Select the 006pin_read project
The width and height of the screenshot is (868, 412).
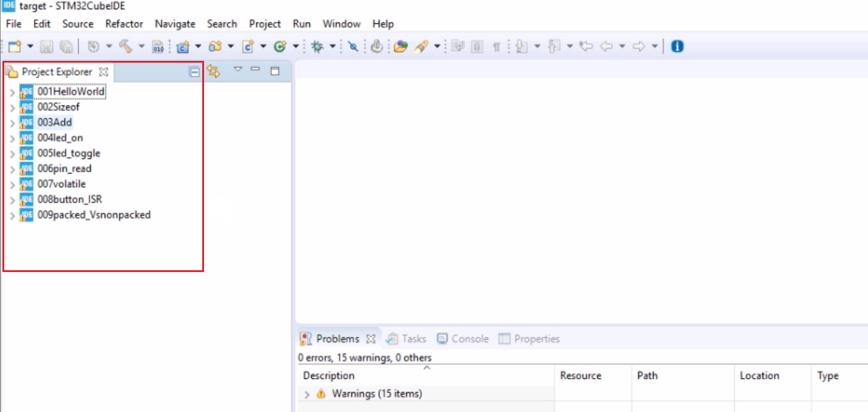click(x=65, y=169)
